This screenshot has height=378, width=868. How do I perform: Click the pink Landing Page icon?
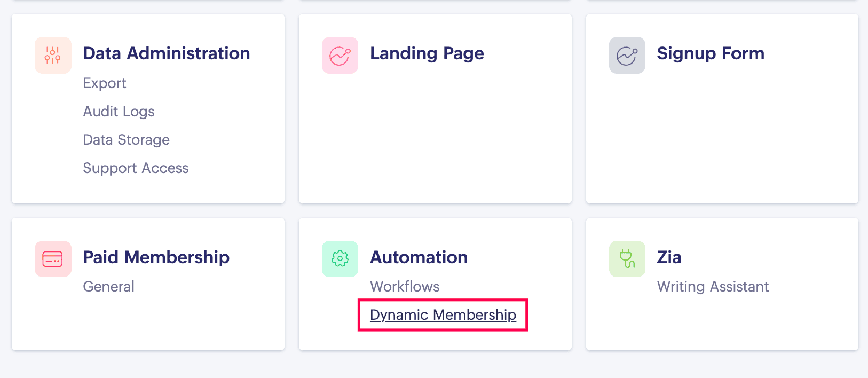[x=340, y=55]
